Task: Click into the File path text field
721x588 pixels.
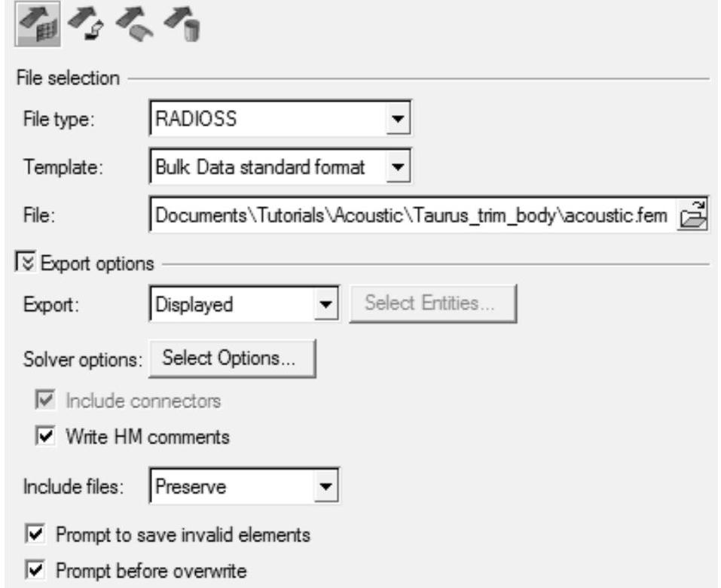Action: pyautogui.click(x=411, y=218)
